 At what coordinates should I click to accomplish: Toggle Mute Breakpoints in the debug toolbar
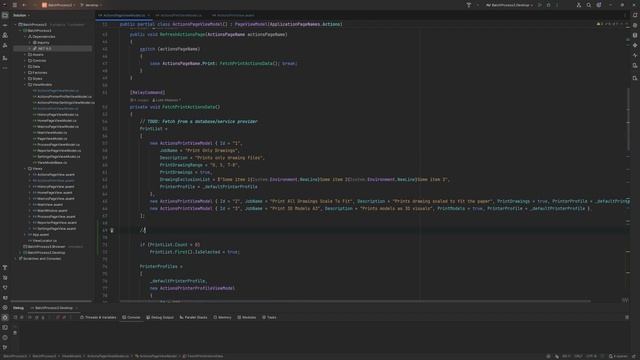pos(64,317)
